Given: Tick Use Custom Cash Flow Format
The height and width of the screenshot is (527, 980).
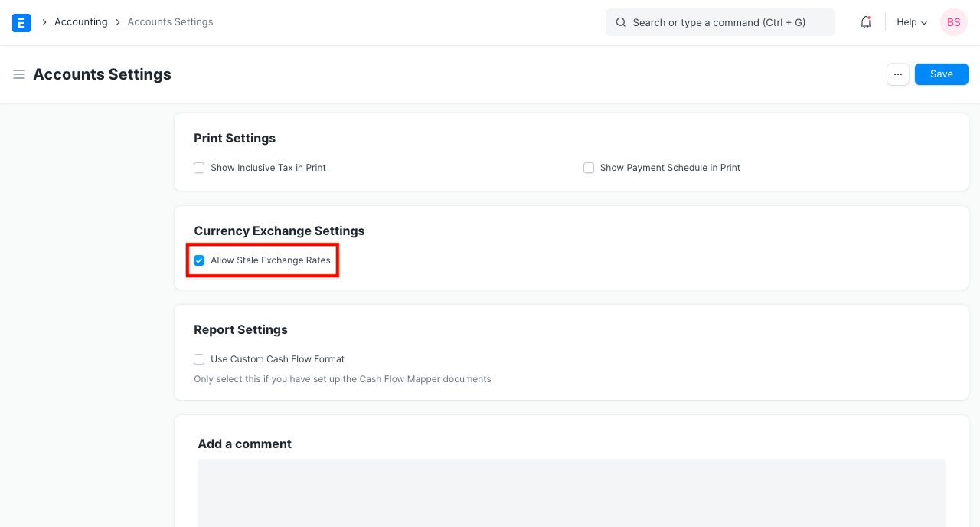Looking at the screenshot, I should pyautogui.click(x=199, y=359).
